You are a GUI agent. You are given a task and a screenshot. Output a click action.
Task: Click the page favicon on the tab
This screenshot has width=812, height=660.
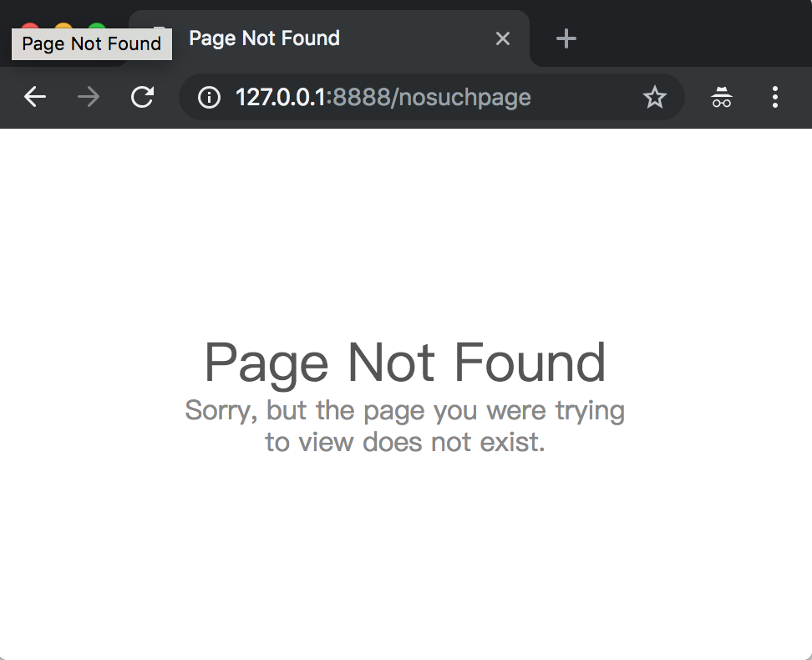(x=159, y=28)
